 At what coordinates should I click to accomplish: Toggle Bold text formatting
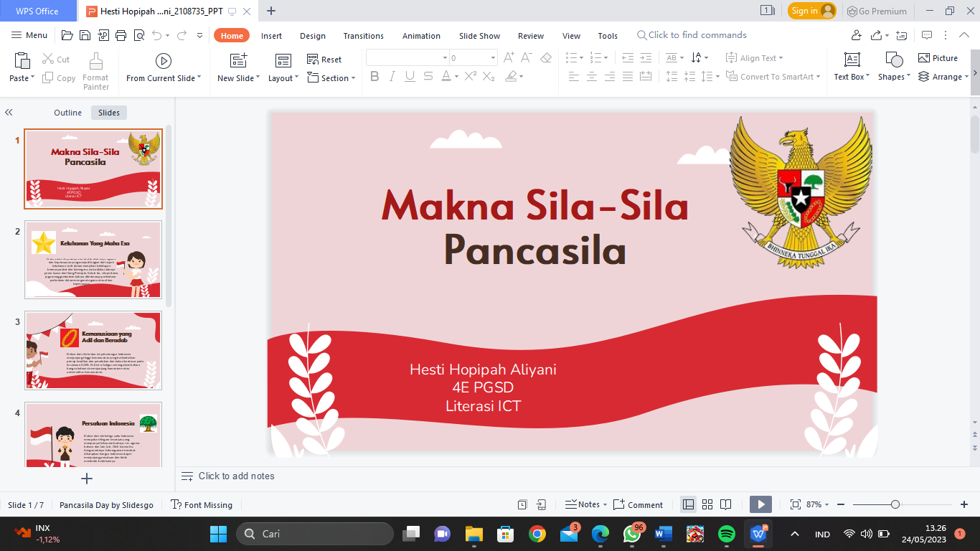click(374, 76)
